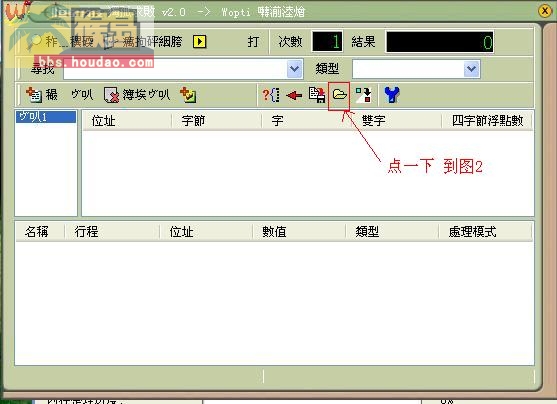Screen dimensions: 557x404
Task: Open the 類型 type dropdown arrow
Action: point(471,69)
